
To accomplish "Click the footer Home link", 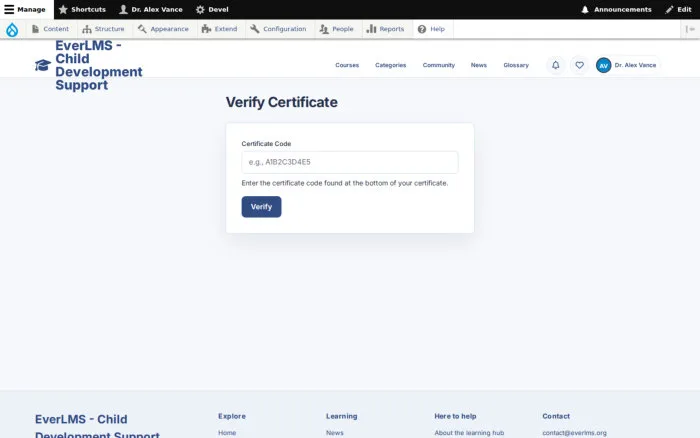I will [227, 433].
